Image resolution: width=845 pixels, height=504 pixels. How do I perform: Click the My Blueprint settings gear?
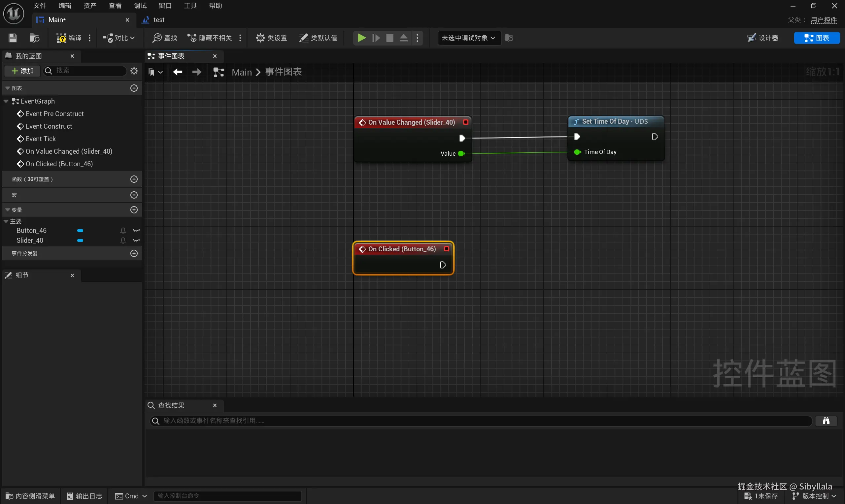click(x=134, y=71)
